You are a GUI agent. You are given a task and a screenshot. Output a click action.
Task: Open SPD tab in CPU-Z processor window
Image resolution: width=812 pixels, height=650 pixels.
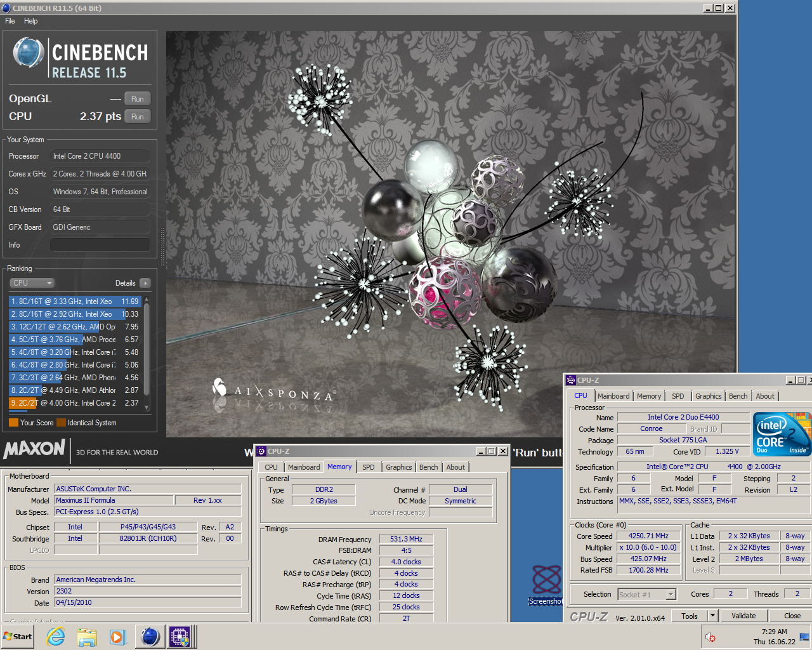click(678, 396)
